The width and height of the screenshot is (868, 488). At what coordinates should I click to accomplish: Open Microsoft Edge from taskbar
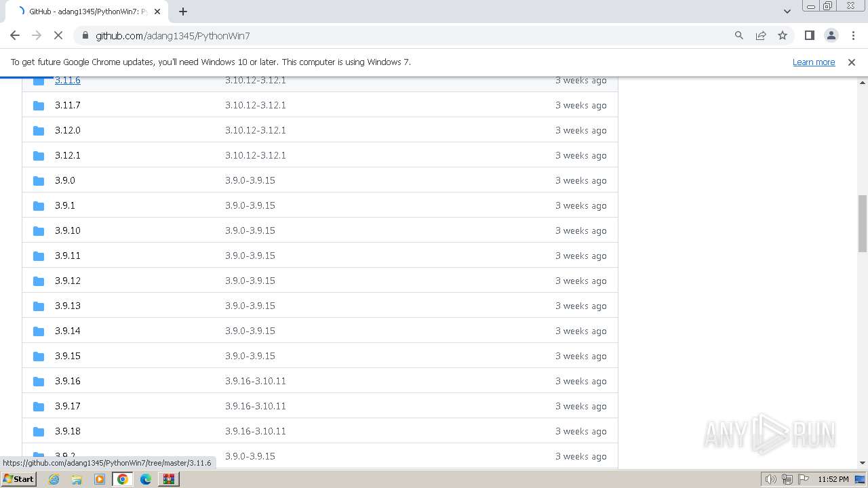pos(146,479)
